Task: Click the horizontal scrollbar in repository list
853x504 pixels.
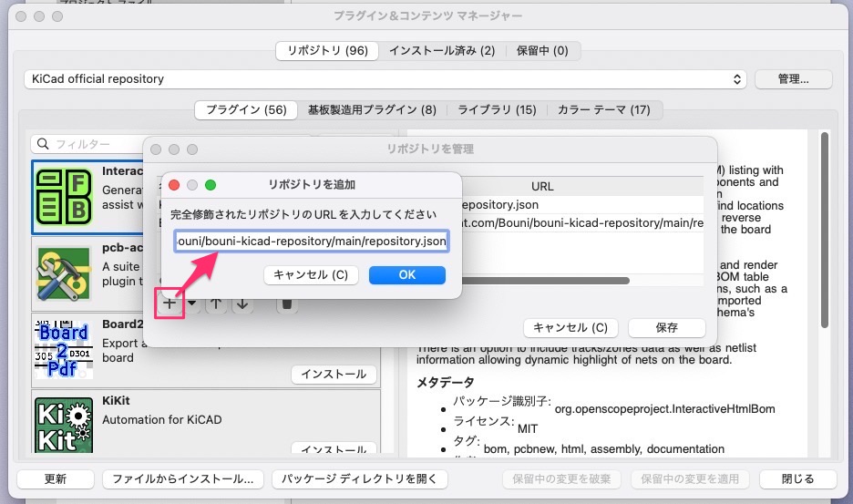Action: (547, 281)
